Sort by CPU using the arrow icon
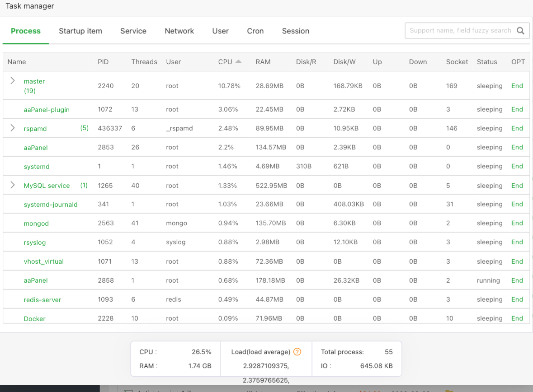The image size is (533, 392). tap(239, 61)
